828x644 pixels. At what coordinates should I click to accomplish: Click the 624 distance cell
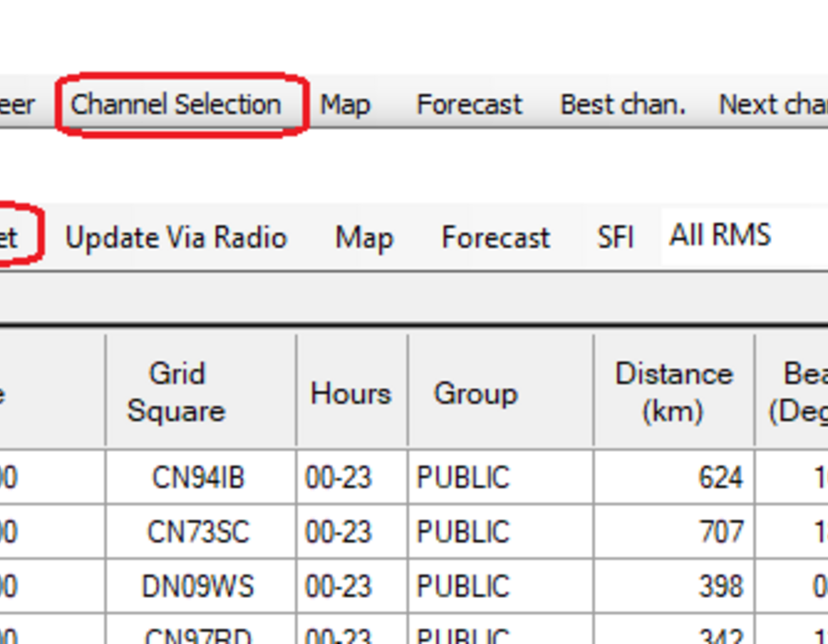point(673,477)
